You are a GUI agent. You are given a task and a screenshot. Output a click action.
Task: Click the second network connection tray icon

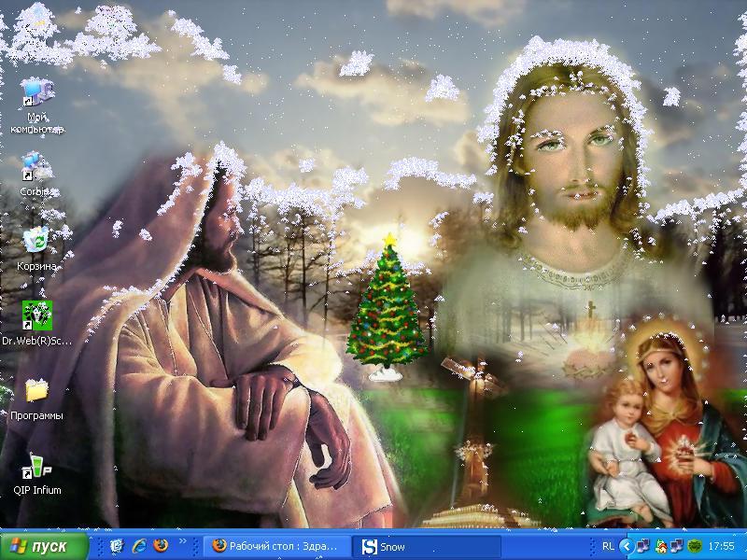[x=677, y=546]
